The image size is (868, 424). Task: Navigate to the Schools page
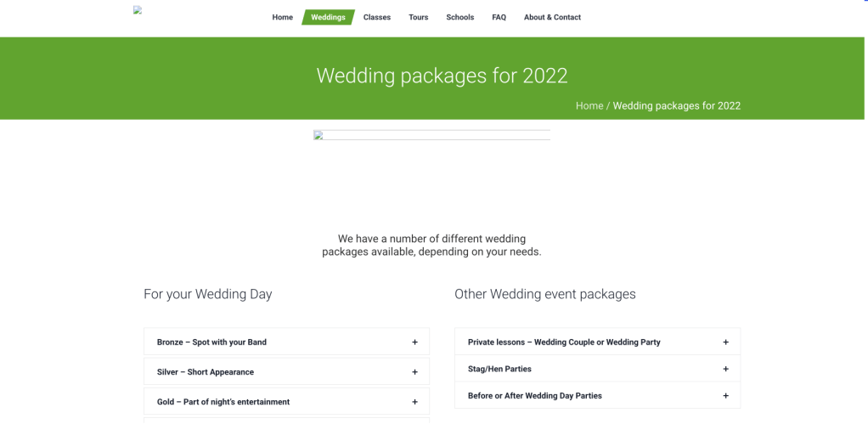(459, 17)
